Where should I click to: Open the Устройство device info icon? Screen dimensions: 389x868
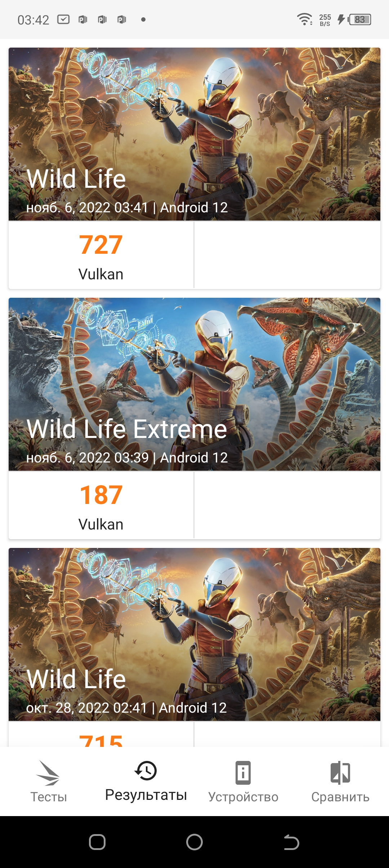point(243,773)
